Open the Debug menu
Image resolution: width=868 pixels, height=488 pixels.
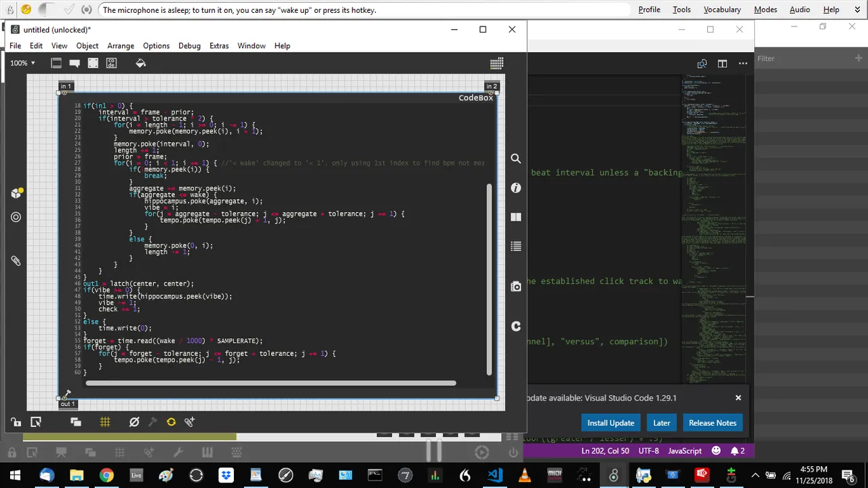189,45
